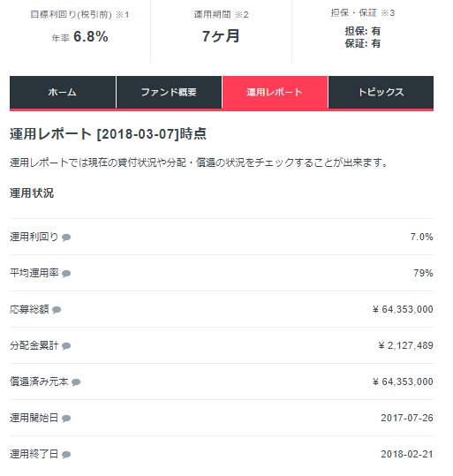
Task: Open the ホーム tab
Action: point(63,92)
